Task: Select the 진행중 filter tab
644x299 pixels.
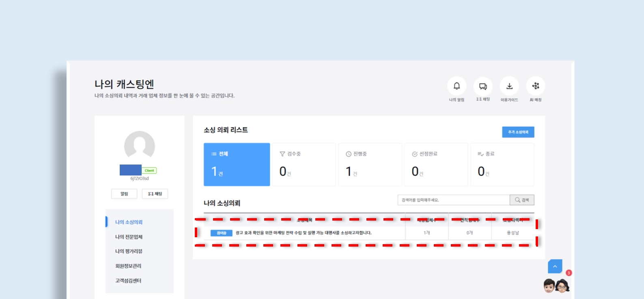Action: (370, 165)
